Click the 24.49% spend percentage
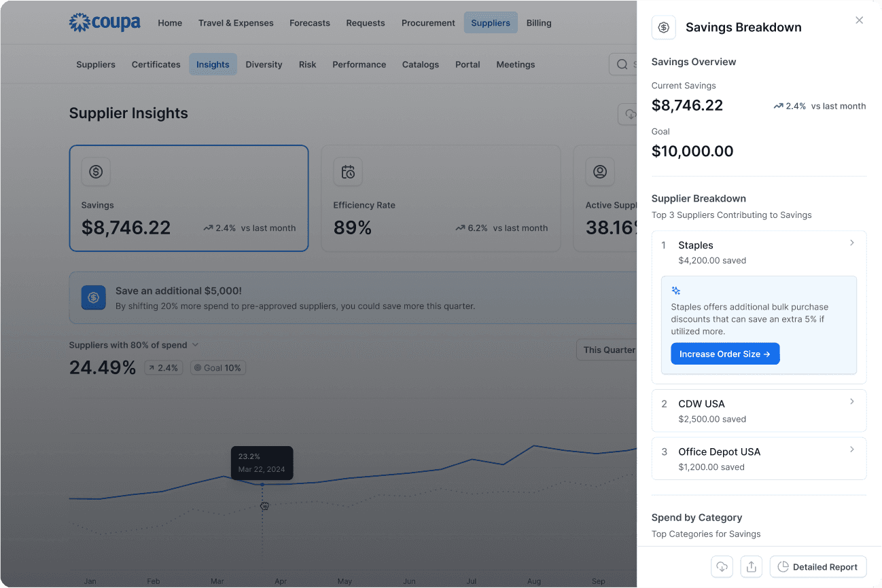Image resolution: width=882 pixels, height=588 pixels. [x=103, y=367]
